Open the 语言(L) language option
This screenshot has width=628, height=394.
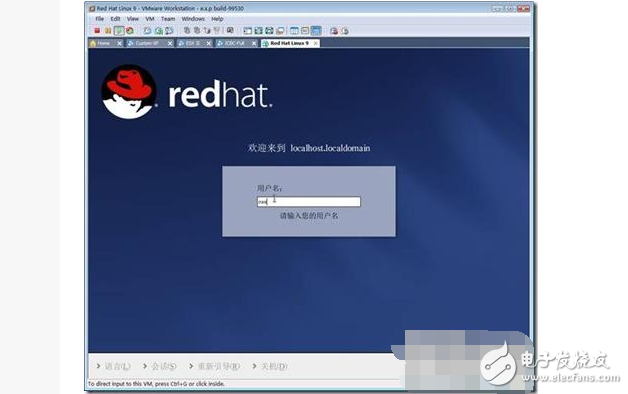pos(113,366)
